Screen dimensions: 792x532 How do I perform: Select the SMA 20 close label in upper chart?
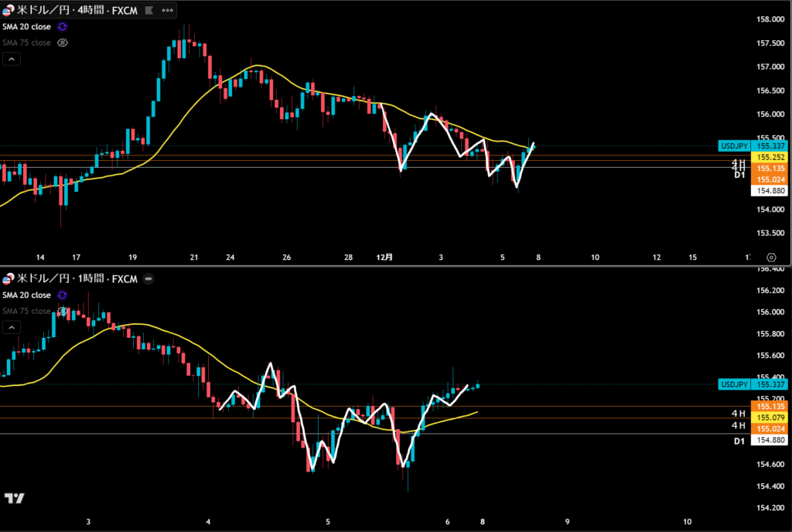pyautogui.click(x=26, y=27)
